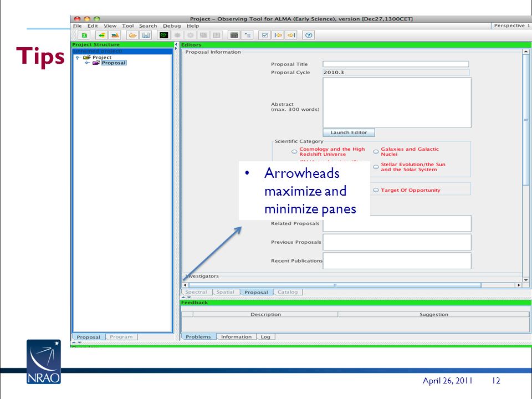Image resolution: width=532 pixels, height=399 pixels.
Task: Click the vertical scrollbar down arrow
Action: click(x=526, y=280)
